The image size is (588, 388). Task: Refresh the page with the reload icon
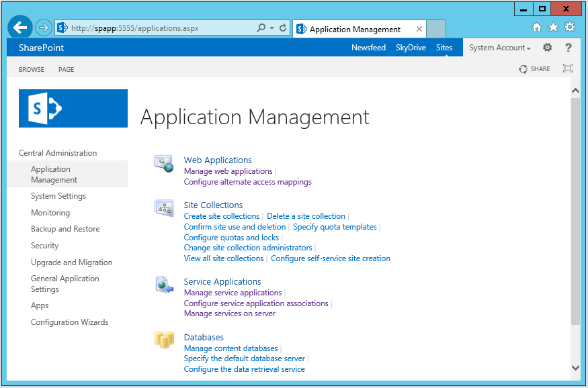pyautogui.click(x=283, y=28)
